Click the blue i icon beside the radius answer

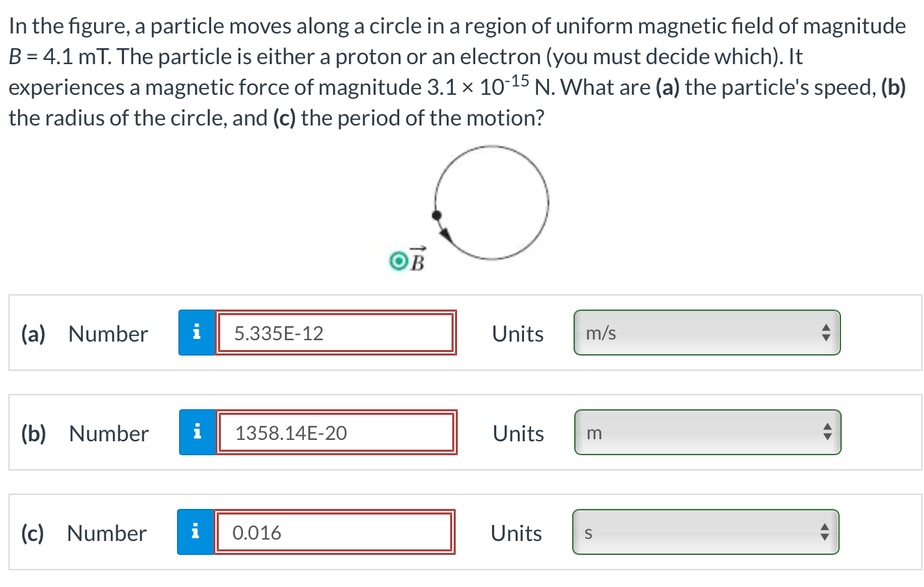coord(197,432)
